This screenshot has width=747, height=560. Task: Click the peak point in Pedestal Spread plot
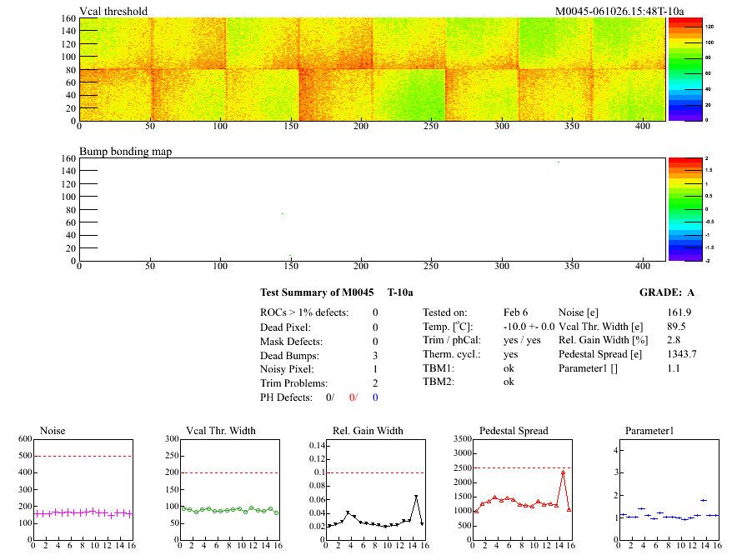(x=563, y=472)
